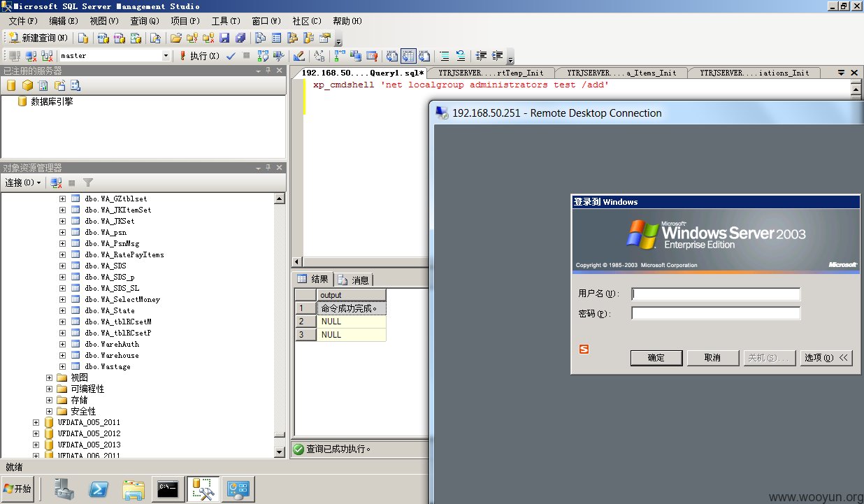Click the Cancel executing query stop icon
864x504 pixels.
click(247, 56)
